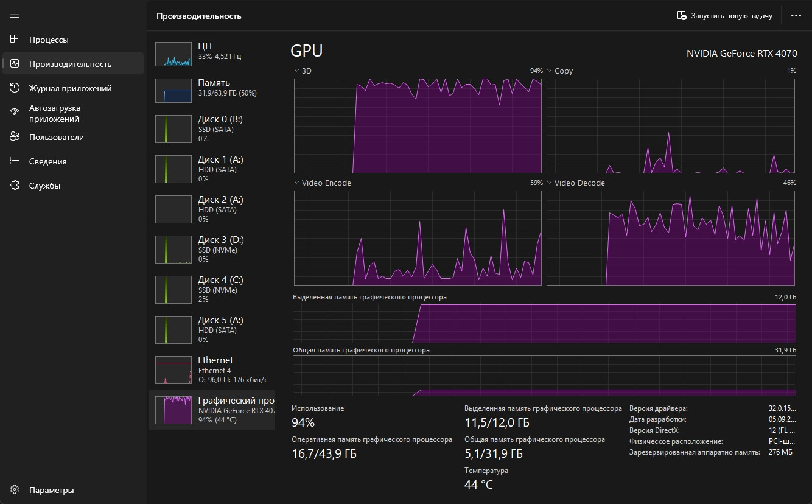Open the Пользователи users icon

pyautogui.click(x=15, y=137)
